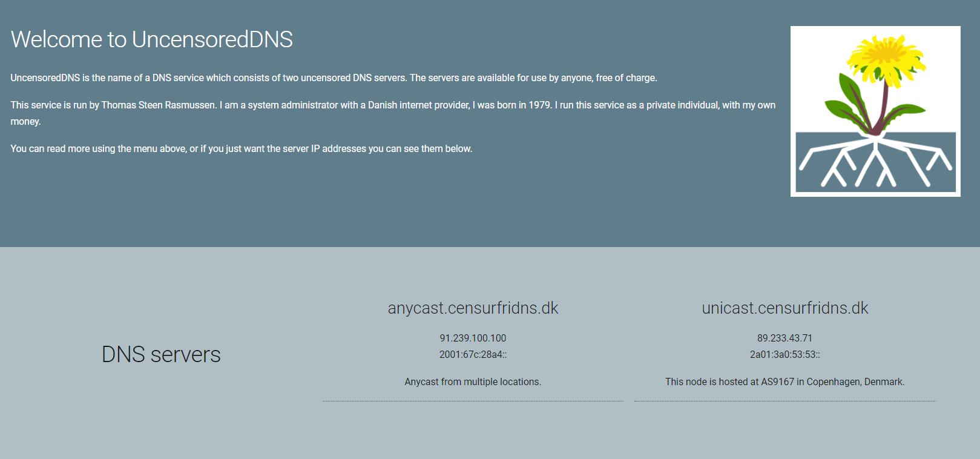Select the anycast.censurfridns.dk hostname
This screenshot has height=459, width=980.
[473, 308]
